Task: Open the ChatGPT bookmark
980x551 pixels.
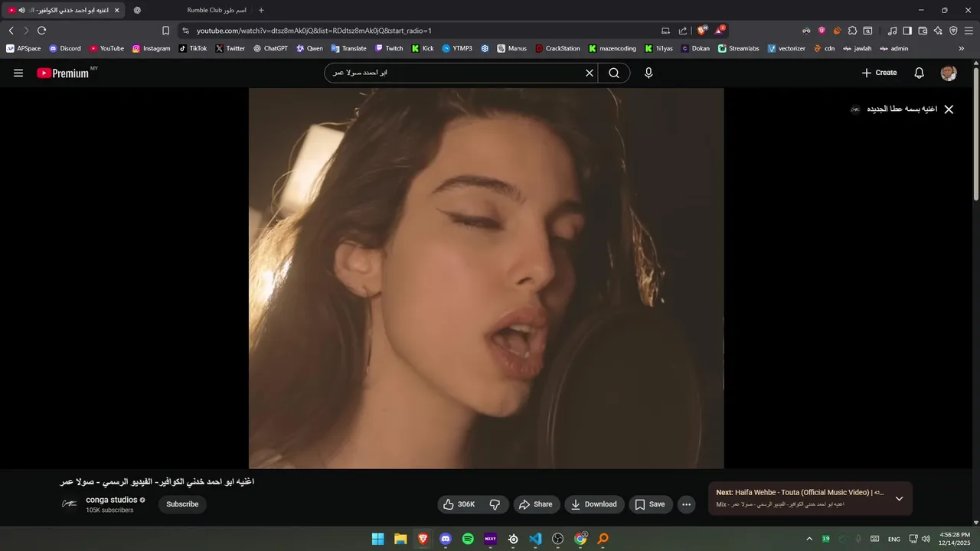Action: tap(270, 48)
